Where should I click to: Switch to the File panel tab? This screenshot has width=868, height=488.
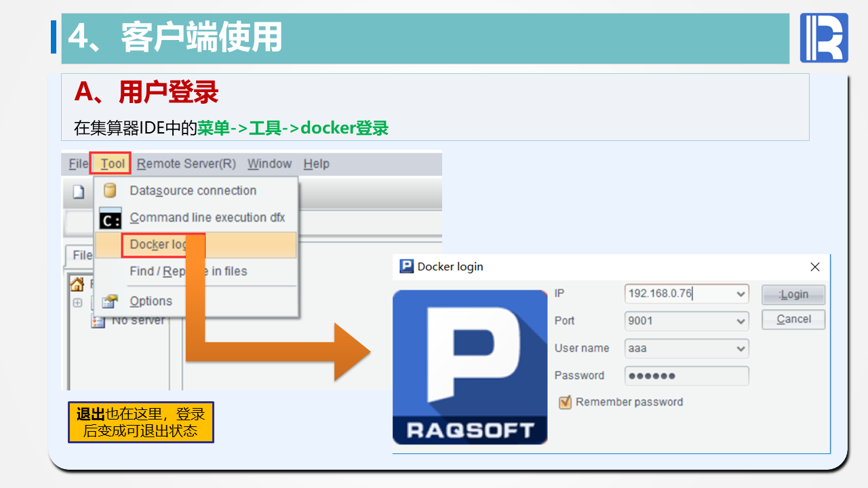[x=82, y=256]
